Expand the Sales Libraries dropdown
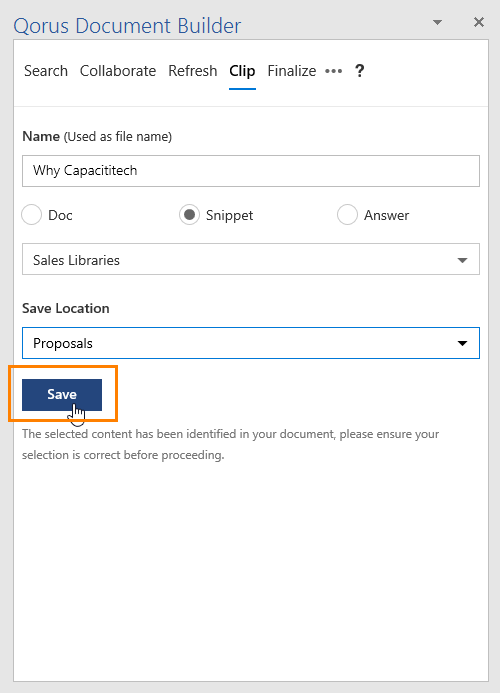 click(x=251, y=259)
